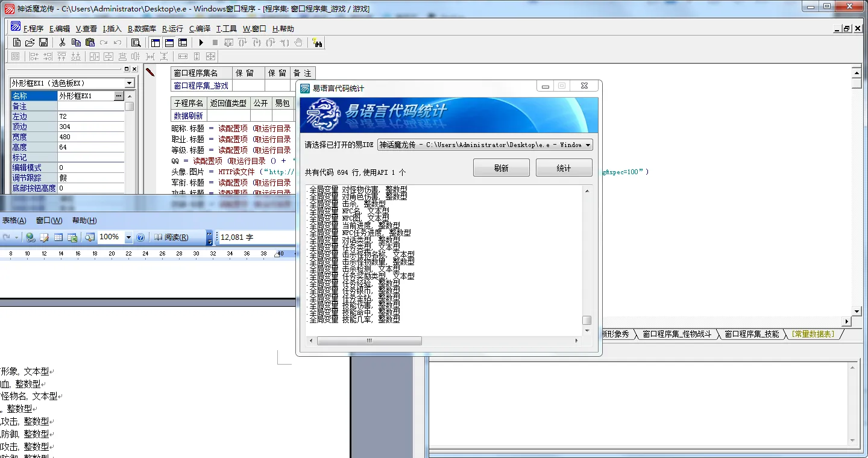Screen dimensions: 868x458
Task: Click the 宽度 property value field
Action: click(x=90, y=137)
